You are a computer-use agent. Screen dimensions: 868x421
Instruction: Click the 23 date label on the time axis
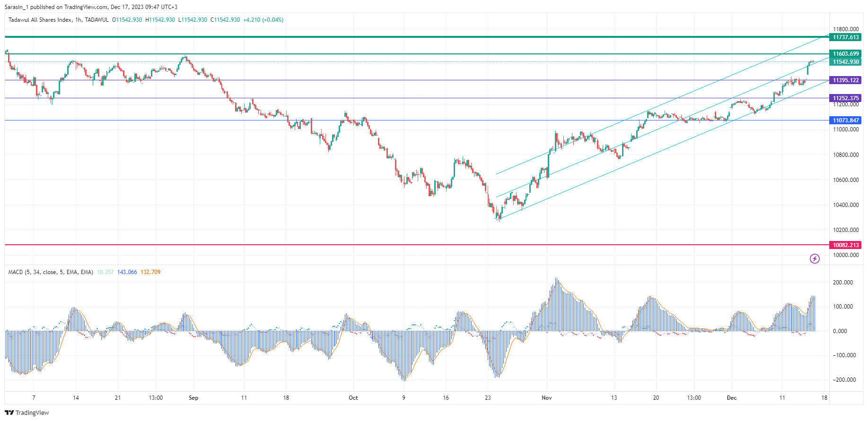(x=488, y=398)
